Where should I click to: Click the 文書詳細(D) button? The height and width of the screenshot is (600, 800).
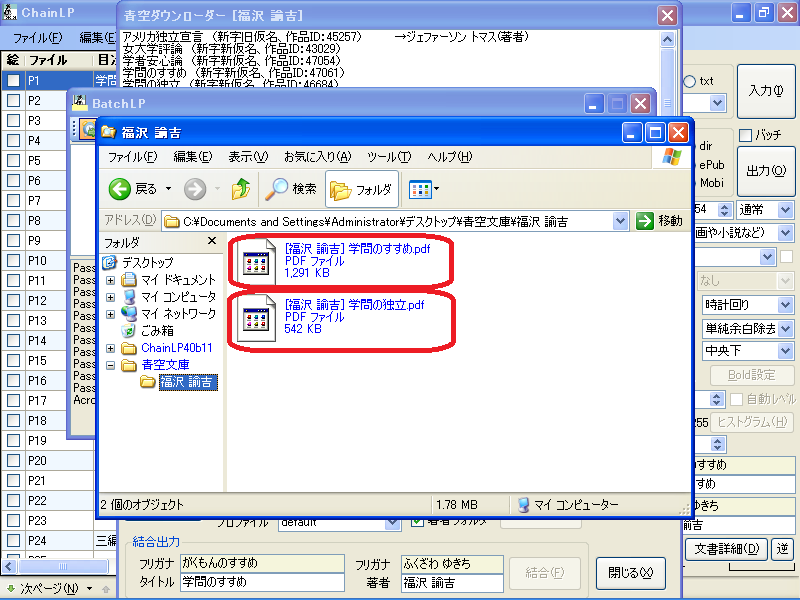pyautogui.click(x=727, y=549)
